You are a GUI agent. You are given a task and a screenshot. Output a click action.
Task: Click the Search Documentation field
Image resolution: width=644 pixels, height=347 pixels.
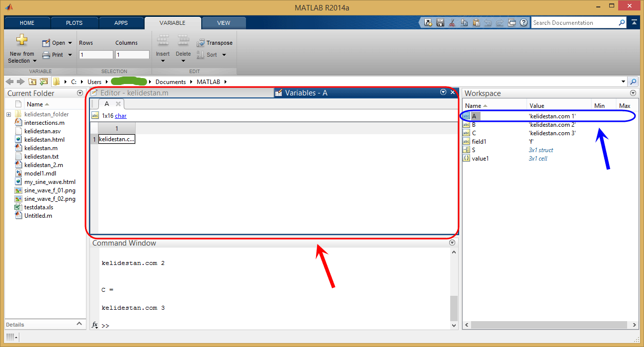[574, 22]
